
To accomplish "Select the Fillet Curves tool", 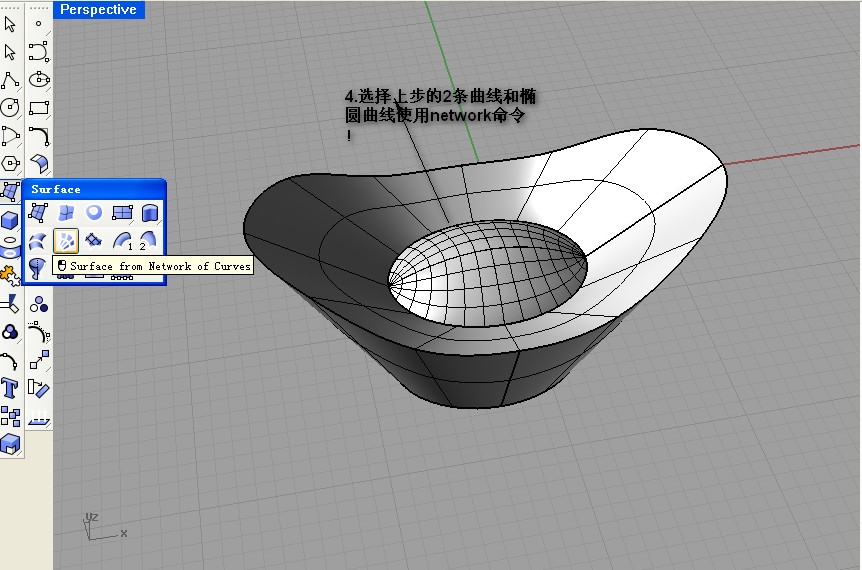I will [38, 135].
